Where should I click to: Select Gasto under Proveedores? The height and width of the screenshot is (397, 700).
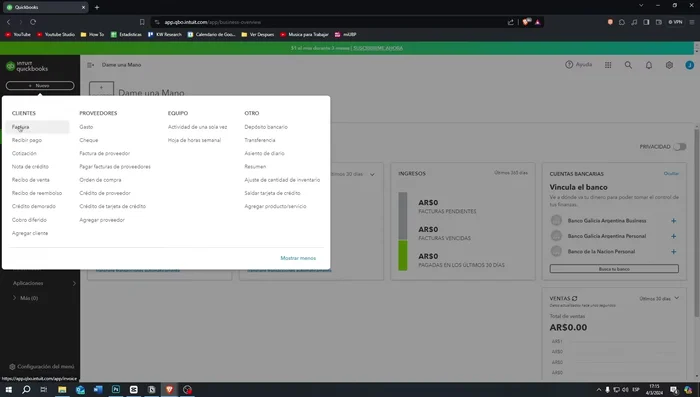[86, 127]
